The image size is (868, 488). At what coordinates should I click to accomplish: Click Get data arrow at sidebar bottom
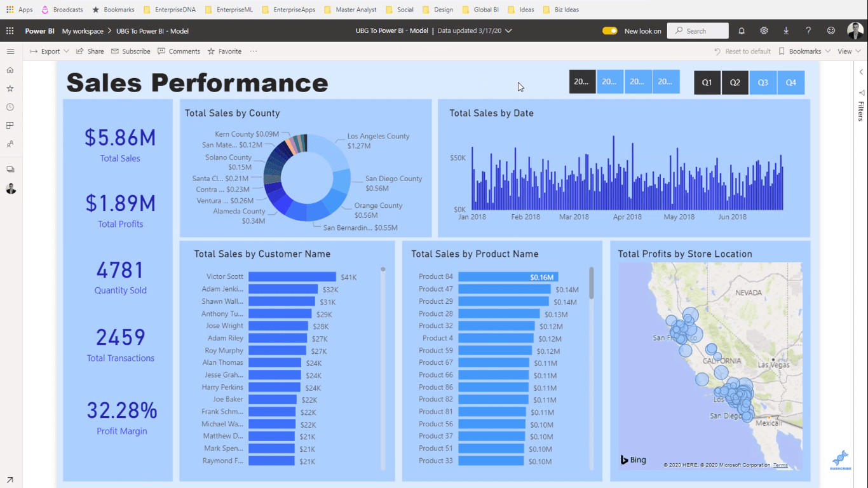coord(10,480)
